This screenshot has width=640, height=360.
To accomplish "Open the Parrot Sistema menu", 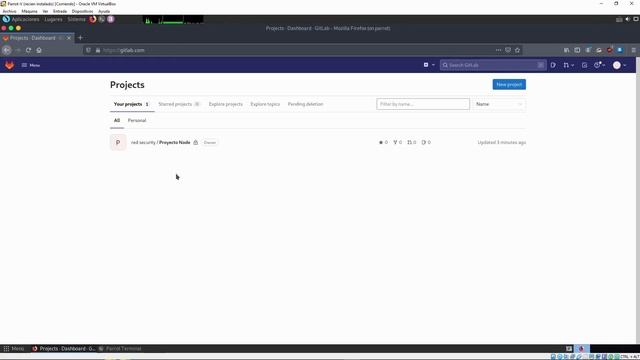I will (76, 19).
